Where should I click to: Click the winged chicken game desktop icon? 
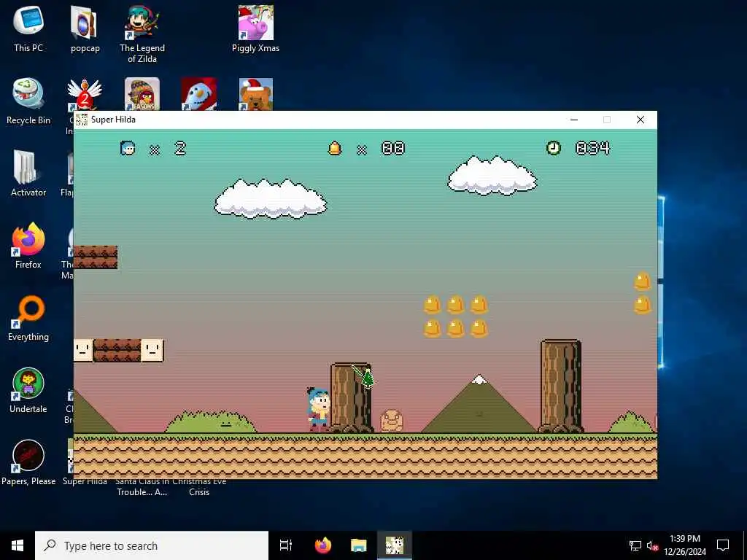[x=85, y=94]
